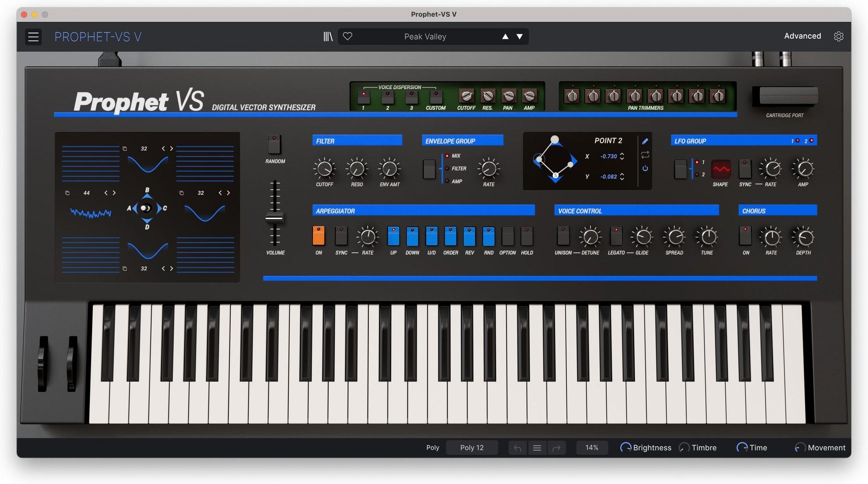This screenshot has width=868, height=484.
Task: Enable the loop icon in the vector envelope panel
Action: point(644,155)
